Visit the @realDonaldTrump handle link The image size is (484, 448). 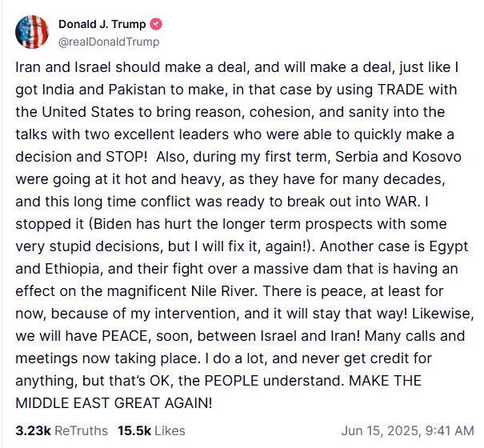point(109,42)
